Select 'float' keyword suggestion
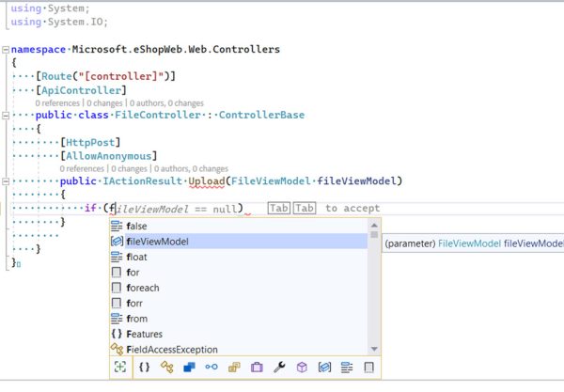The image size is (564, 392). 239,257
